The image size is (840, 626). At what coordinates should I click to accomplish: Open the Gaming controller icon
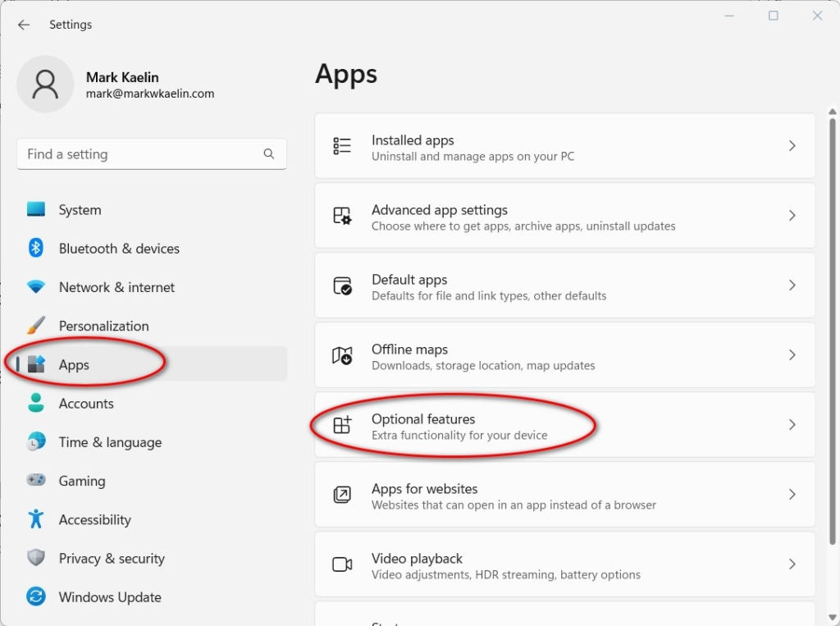35,480
